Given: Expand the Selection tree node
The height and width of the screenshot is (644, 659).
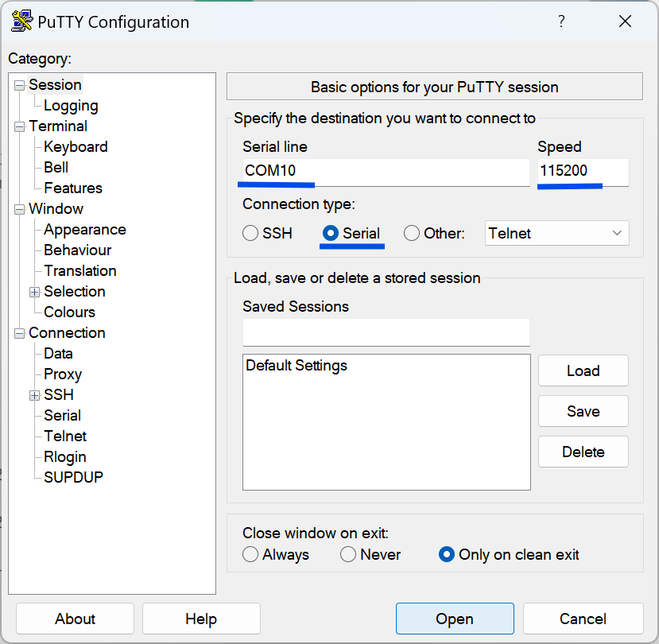Looking at the screenshot, I should [34, 291].
